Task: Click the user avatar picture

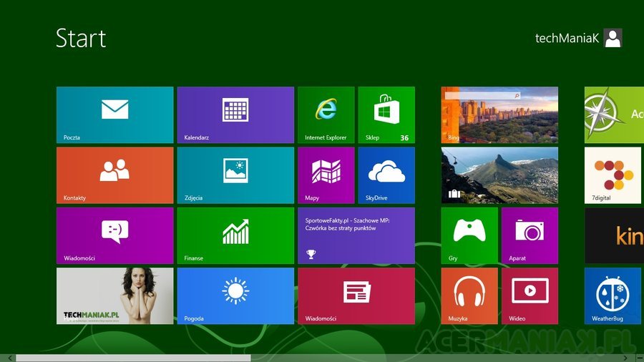Action: [x=613, y=38]
